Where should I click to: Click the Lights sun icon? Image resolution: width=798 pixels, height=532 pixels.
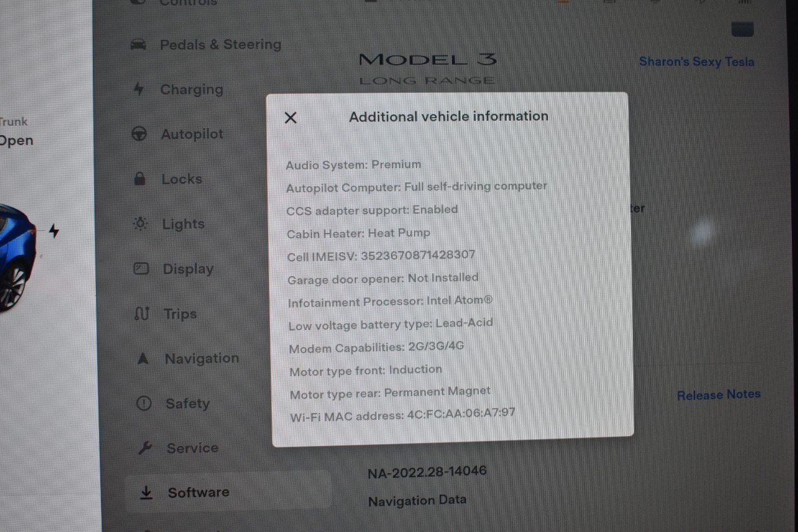tap(141, 224)
